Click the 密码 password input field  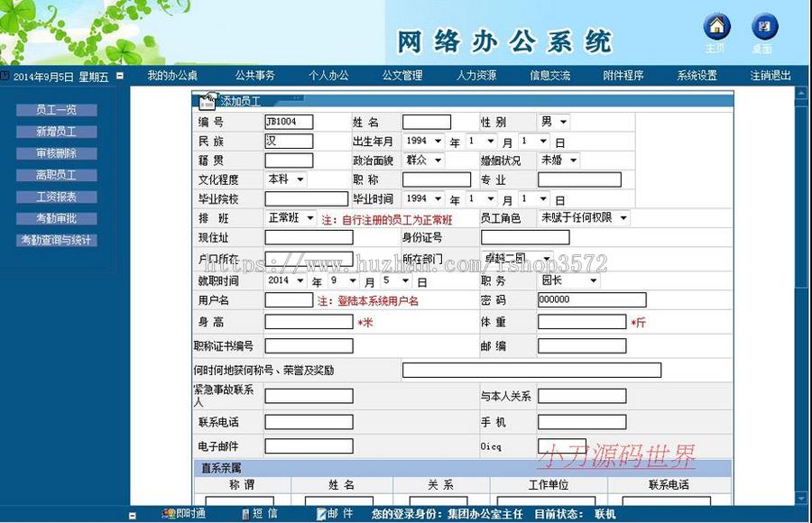(591, 300)
